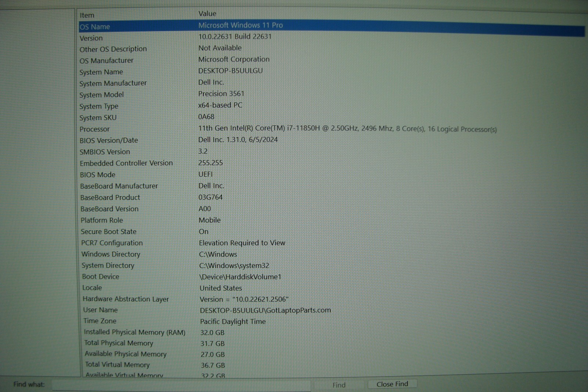588x392 pixels.
Task: Click the 31.7 GB value
Action: tap(212, 343)
